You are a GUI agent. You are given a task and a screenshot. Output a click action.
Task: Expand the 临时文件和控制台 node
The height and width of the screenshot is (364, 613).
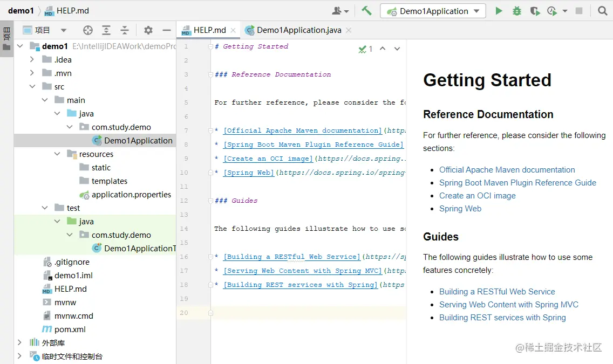coord(19,356)
